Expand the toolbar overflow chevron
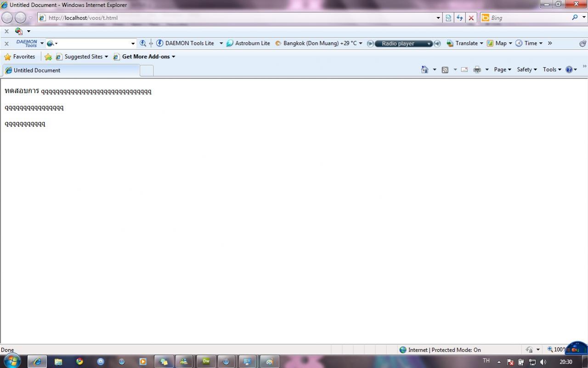 (550, 43)
